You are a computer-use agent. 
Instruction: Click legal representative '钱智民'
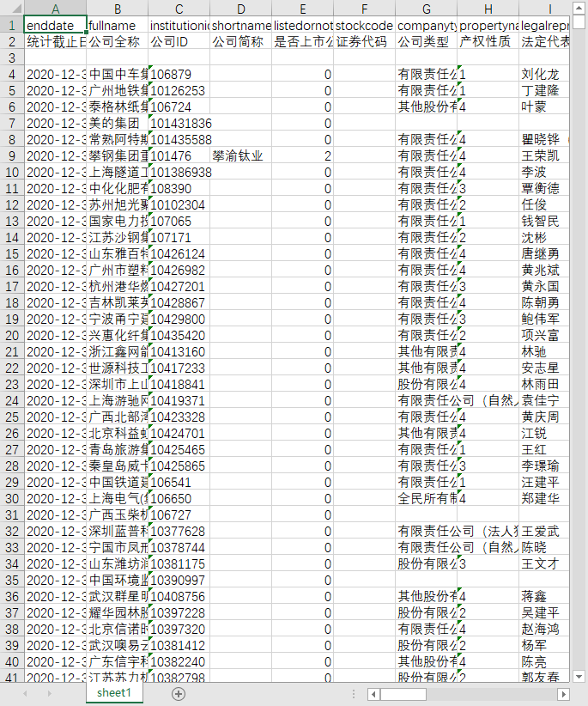544,221
